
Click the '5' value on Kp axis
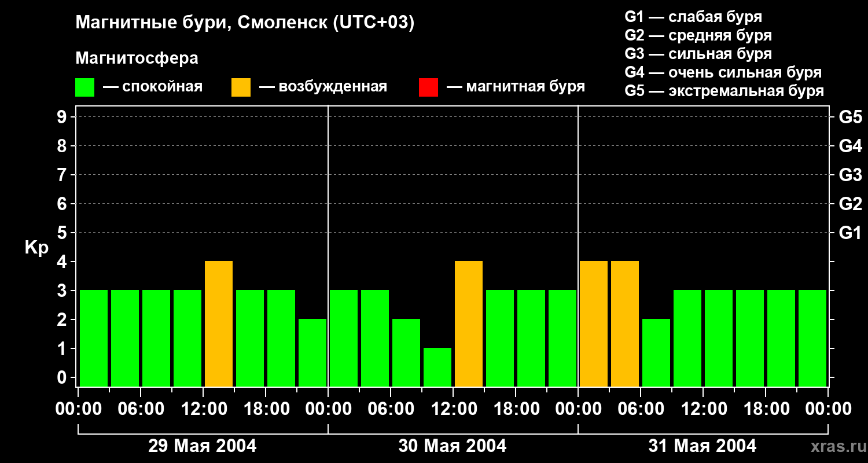(x=63, y=233)
